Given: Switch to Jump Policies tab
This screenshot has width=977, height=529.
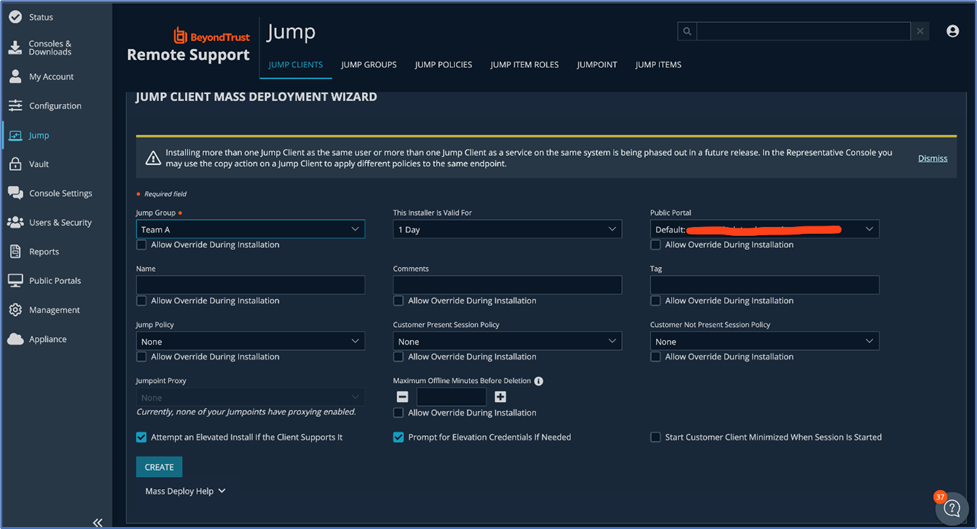Looking at the screenshot, I should [443, 65].
